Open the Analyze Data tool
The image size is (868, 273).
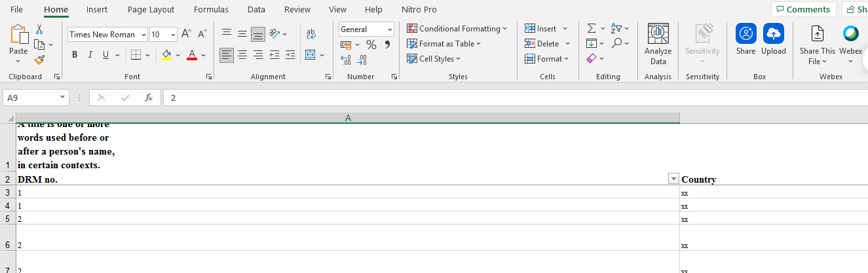[658, 44]
